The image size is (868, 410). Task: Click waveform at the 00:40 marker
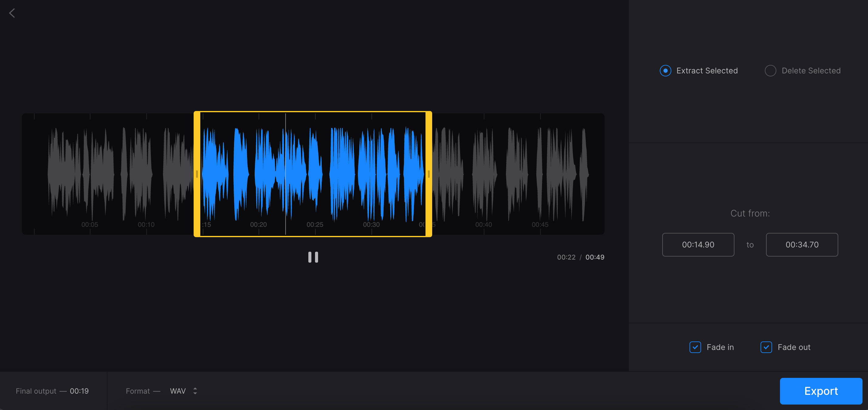coord(484,174)
